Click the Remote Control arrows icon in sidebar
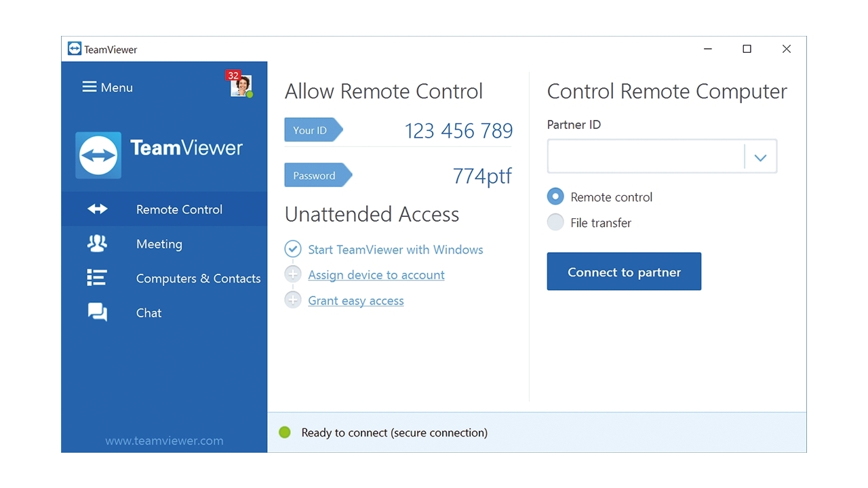 tap(98, 209)
